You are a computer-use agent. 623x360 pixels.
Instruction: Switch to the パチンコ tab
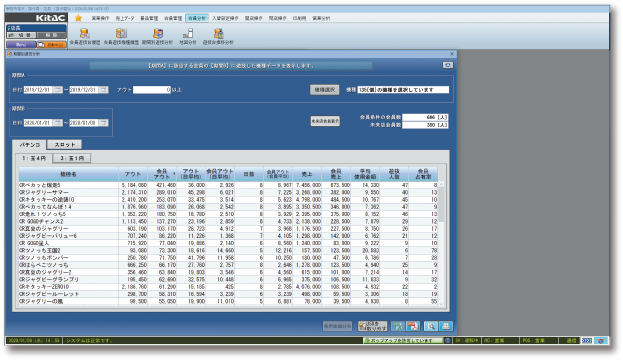pos(29,145)
